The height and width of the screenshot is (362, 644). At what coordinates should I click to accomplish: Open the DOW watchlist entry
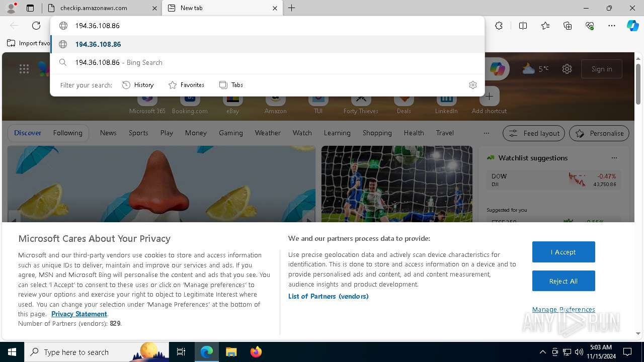point(553,180)
